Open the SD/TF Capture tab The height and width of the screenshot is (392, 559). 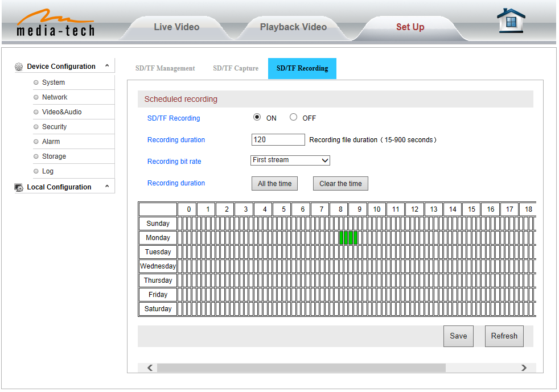pyautogui.click(x=236, y=68)
